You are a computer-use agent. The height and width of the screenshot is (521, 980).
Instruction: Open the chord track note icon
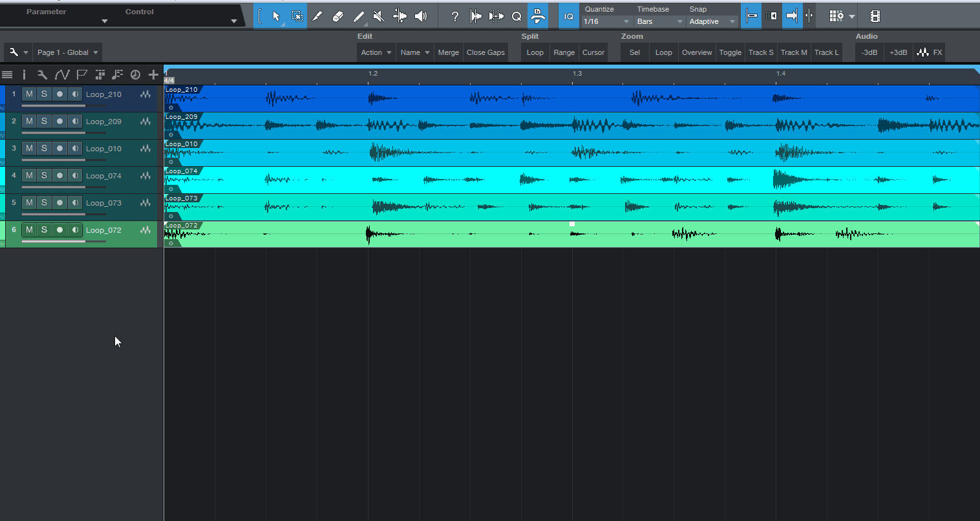click(x=117, y=74)
